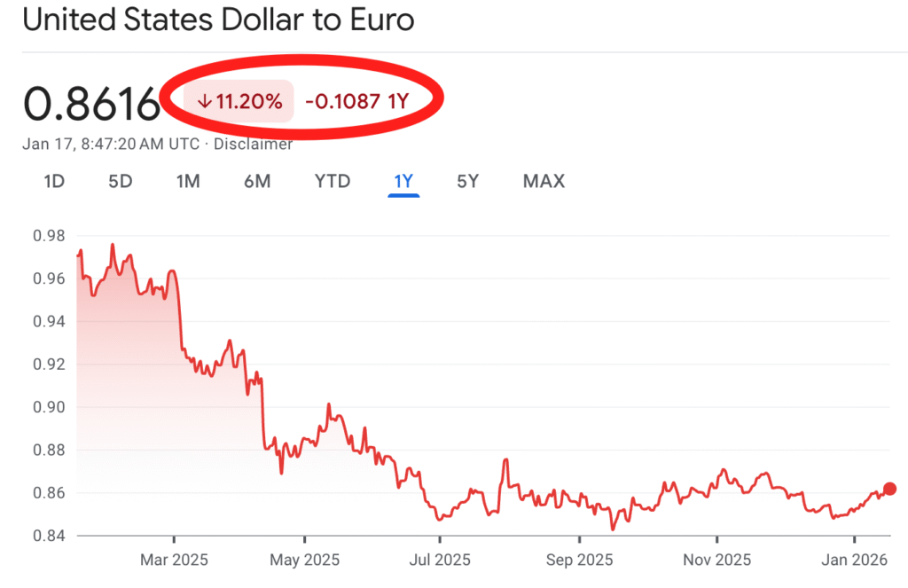Click the Jul 2025 axis label
Image resolution: width=908 pixels, height=588 pixels.
(440, 561)
